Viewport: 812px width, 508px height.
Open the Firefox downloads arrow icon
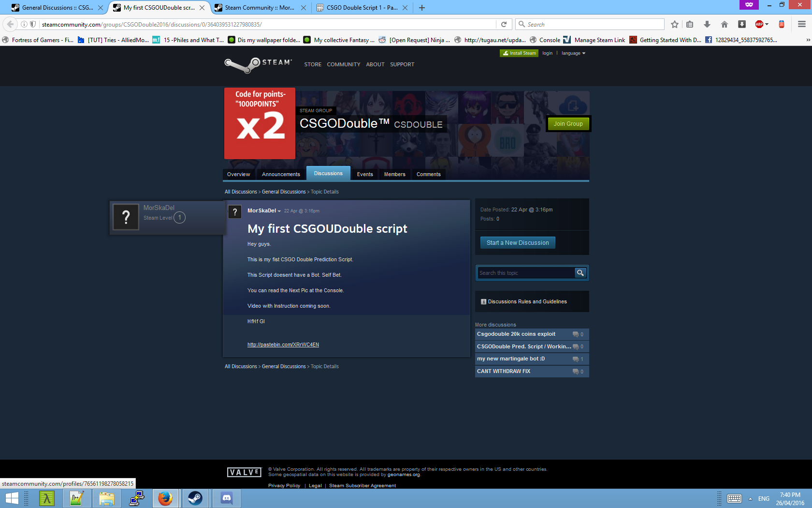click(707, 24)
